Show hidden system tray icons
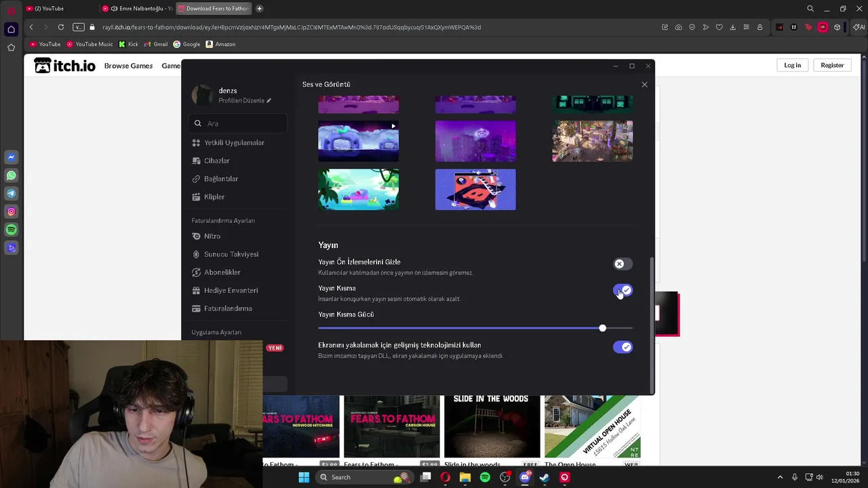The image size is (868, 488). [780, 477]
